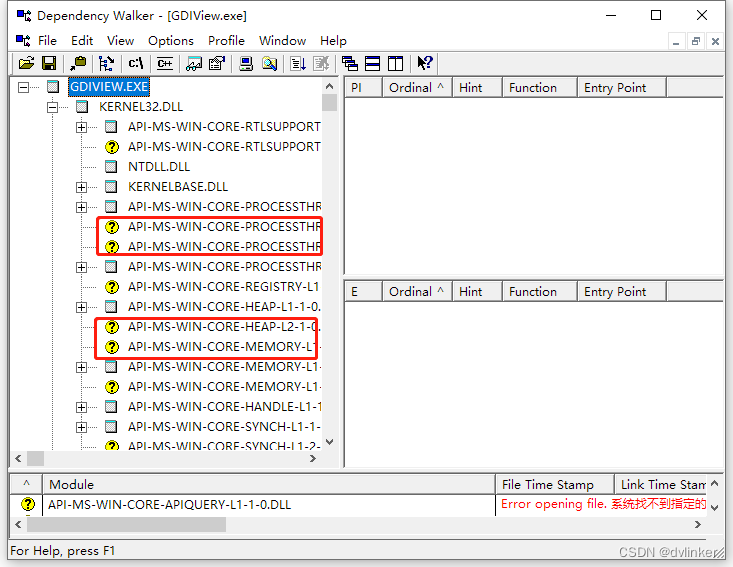This screenshot has height=567, width=733.
Task: Click Entry Point column header in imports pane
Action: tap(622, 88)
